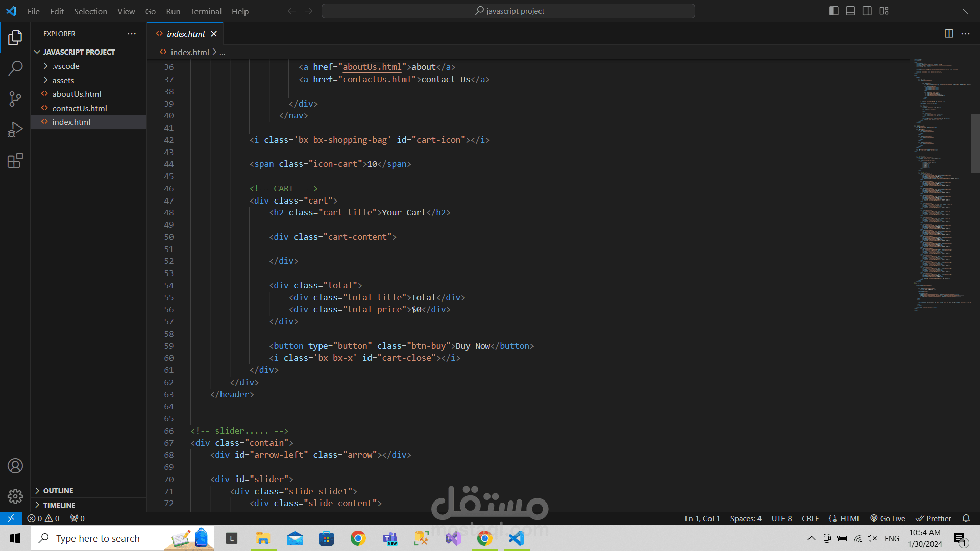Click the javascript project search box
This screenshot has width=980, height=551.
[508, 11]
